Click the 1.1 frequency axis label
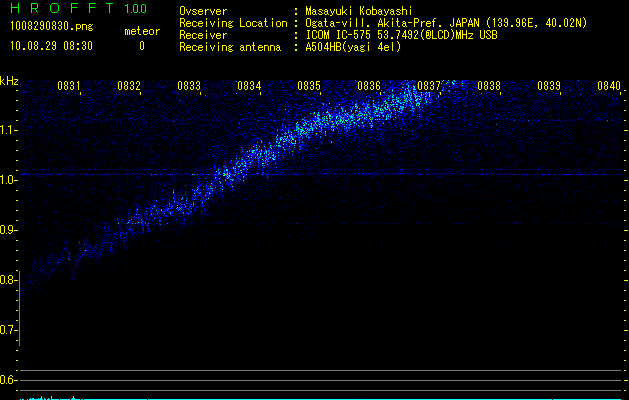Image resolution: width=629 pixels, height=400 pixels. tap(8, 130)
